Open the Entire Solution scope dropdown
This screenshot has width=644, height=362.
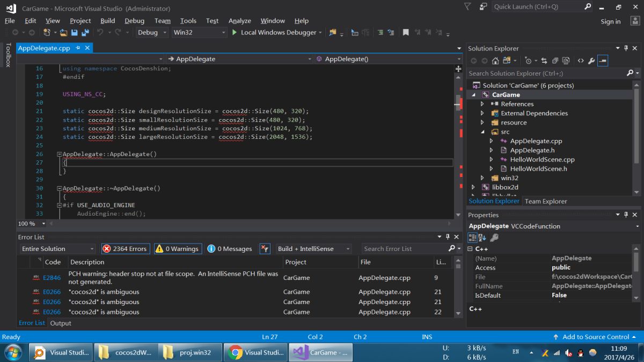58,249
